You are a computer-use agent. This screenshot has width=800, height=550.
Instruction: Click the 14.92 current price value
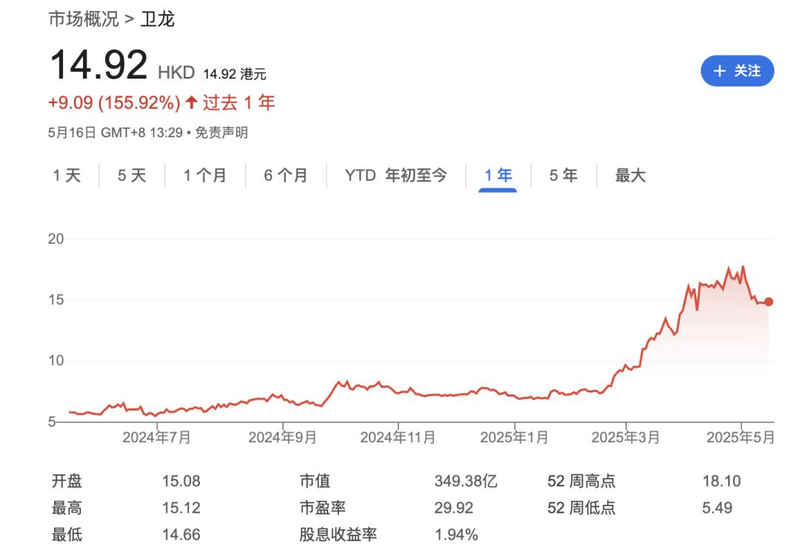coord(98,66)
